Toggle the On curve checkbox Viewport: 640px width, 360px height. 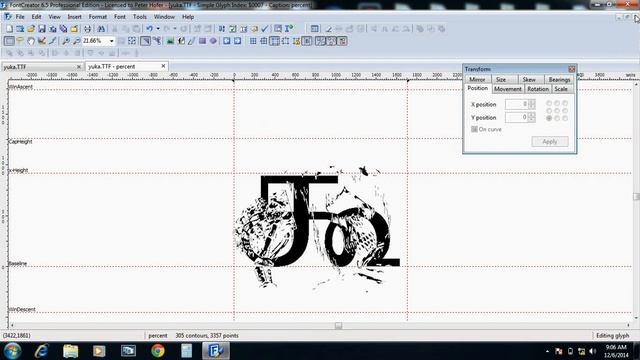pyautogui.click(x=474, y=129)
